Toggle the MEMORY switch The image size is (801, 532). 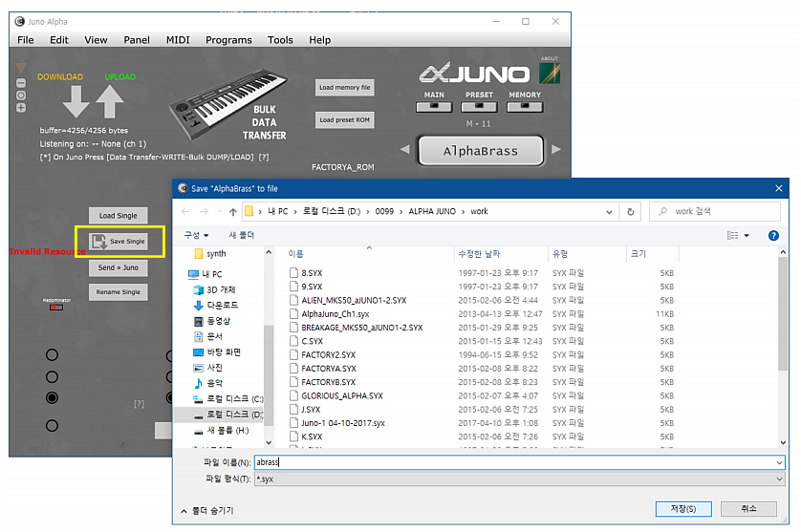click(x=524, y=107)
